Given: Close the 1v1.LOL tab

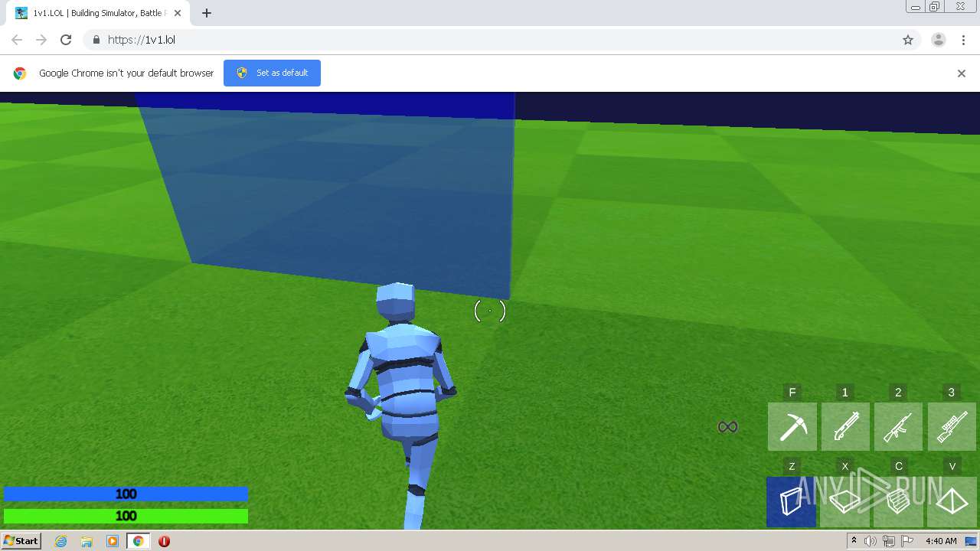Looking at the screenshot, I should (x=178, y=13).
